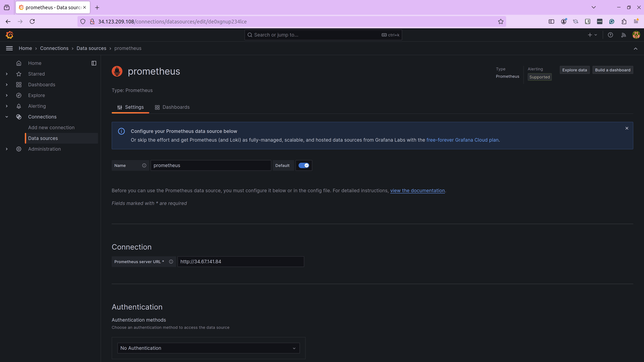Click the Administration gear icon in sidebar
The height and width of the screenshot is (362, 644).
19,149
